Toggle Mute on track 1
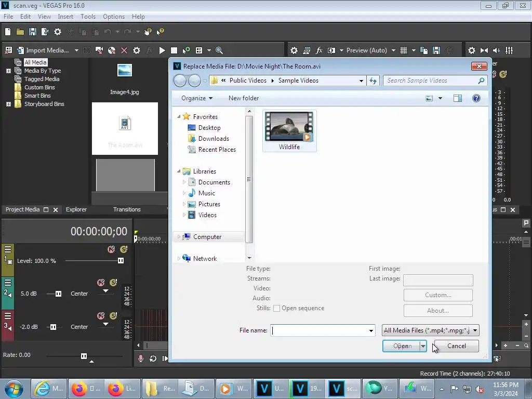The image size is (532, 399). (x=111, y=249)
